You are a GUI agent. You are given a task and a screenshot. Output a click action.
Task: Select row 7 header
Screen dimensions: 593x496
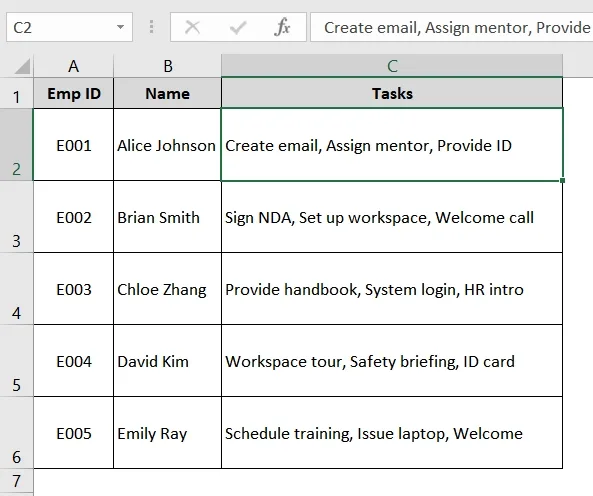click(x=16, y=481)
